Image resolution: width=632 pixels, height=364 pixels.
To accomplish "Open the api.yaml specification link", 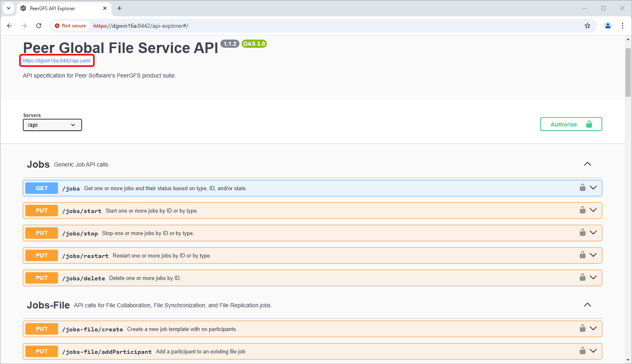I will pyautogui.click(x=57, y=60).
